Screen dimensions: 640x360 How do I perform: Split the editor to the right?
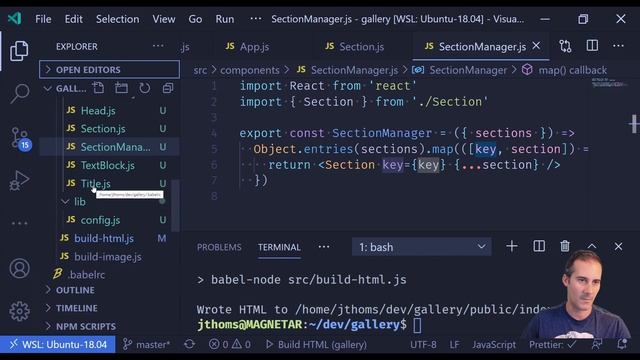(592, 46)
